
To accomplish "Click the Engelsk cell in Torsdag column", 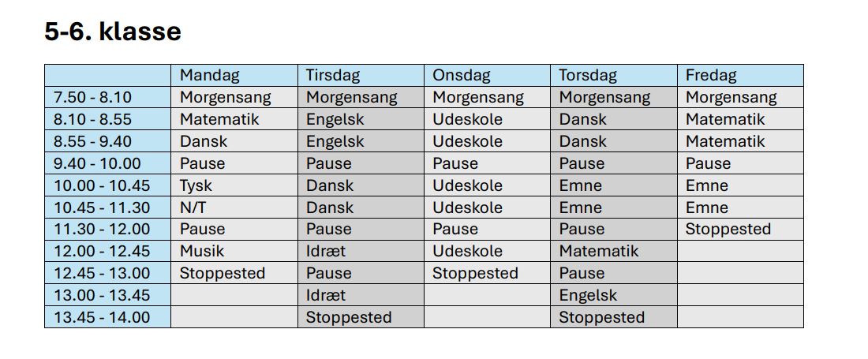I will click(612, 296).
